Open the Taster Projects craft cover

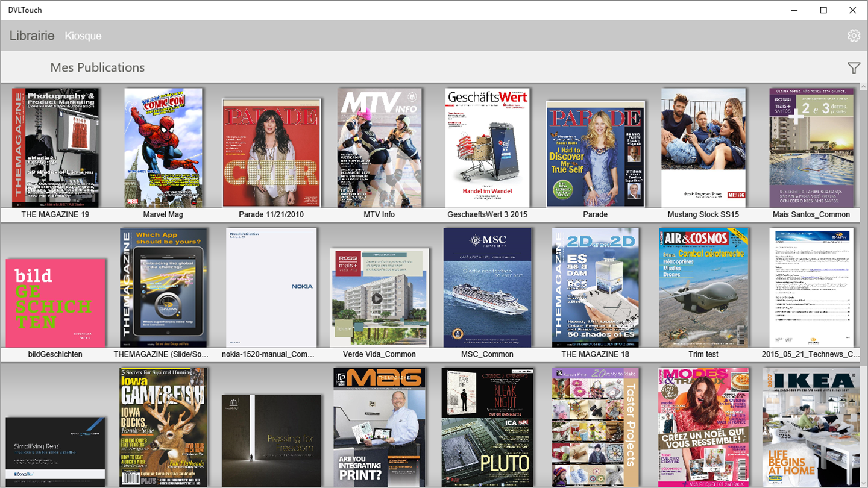click(x=596, y=427)
